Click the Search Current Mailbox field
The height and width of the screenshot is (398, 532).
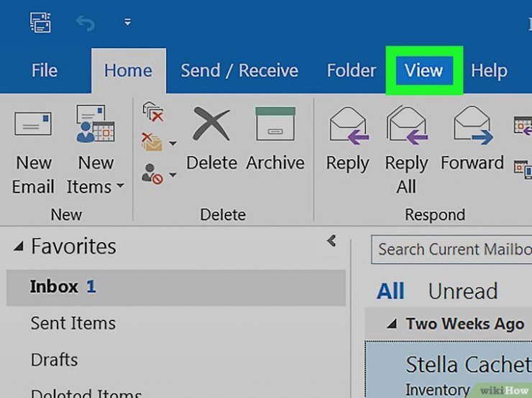451,249
